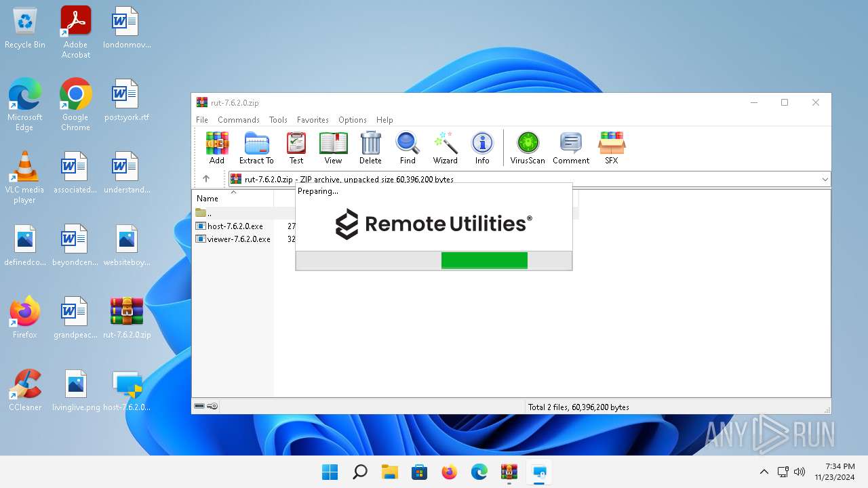This screenshot has width=868, height=488.
Task: Select livinglive.png desktop file
Action: (75, 390)
